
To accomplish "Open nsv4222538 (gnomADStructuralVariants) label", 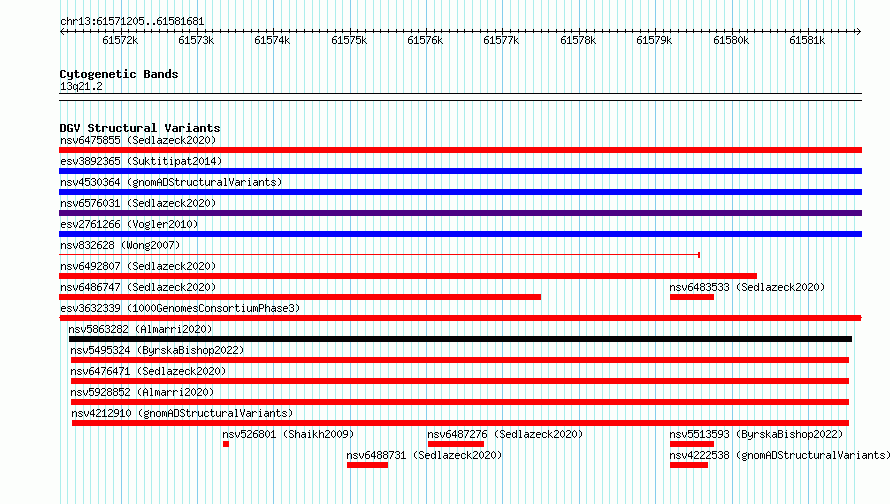I will (x=779, y=455).
